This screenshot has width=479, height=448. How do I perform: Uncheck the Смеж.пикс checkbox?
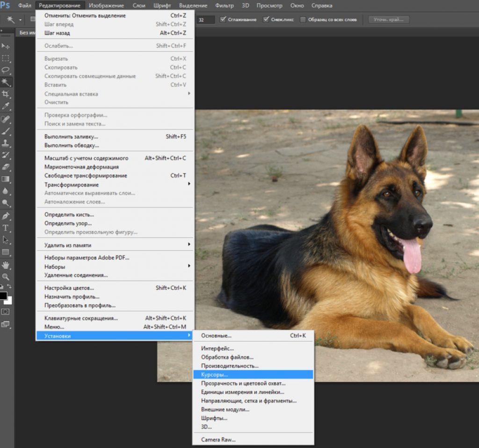pos(266,20)
